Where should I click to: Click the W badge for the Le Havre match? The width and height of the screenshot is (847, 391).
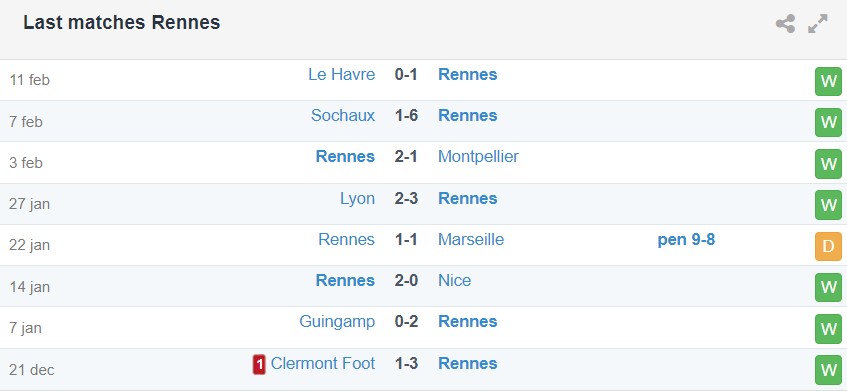click(828, 82)
